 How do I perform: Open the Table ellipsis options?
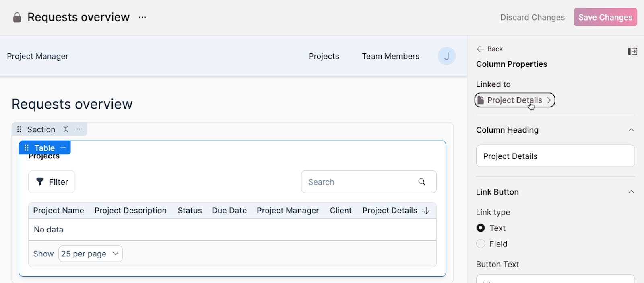(x=63, y=148)
